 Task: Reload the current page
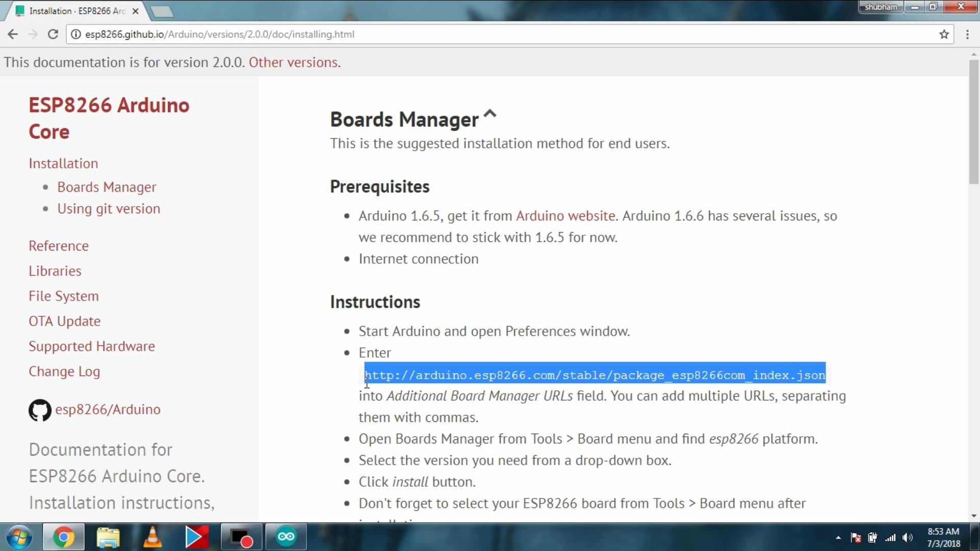53,34
